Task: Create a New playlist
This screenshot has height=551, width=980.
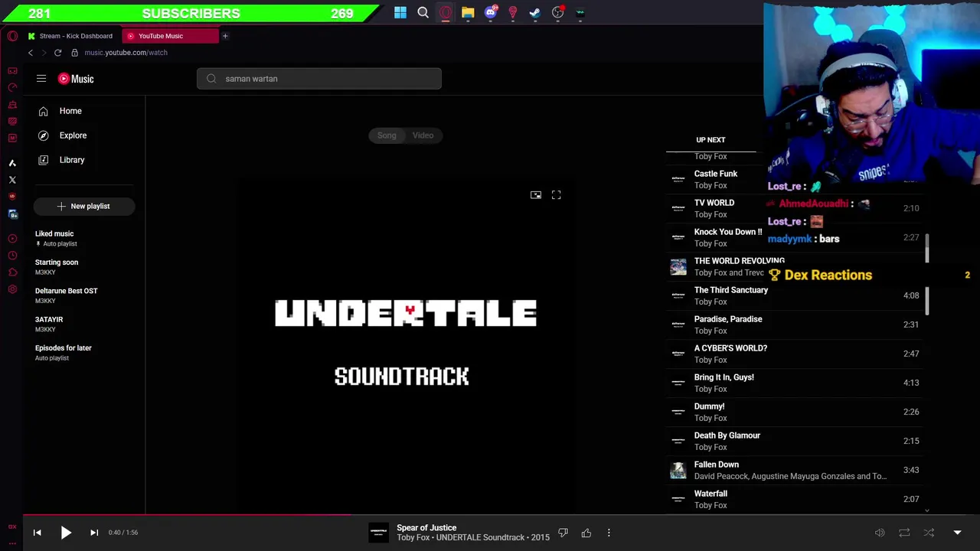Action: [84, 206]
